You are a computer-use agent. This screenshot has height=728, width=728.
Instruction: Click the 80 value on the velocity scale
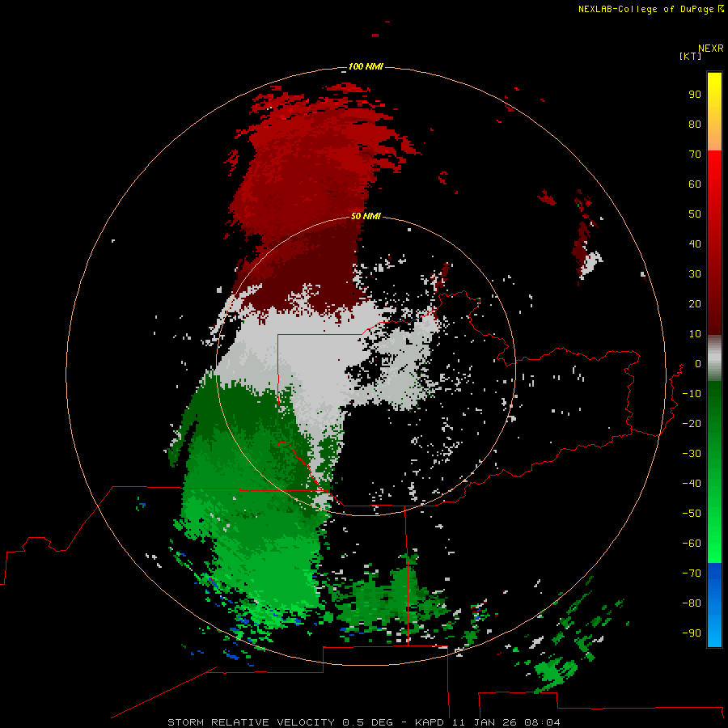point(695,124)
